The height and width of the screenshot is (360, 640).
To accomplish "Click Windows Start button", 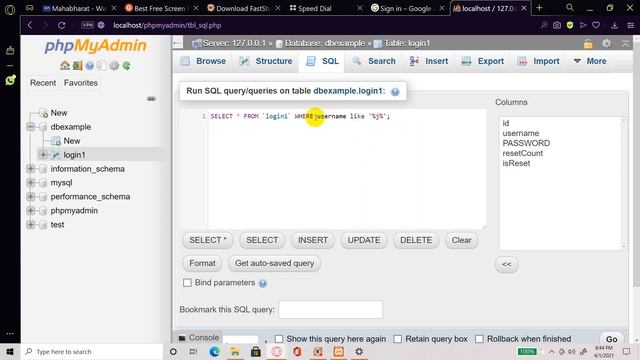I will (10, 351).
